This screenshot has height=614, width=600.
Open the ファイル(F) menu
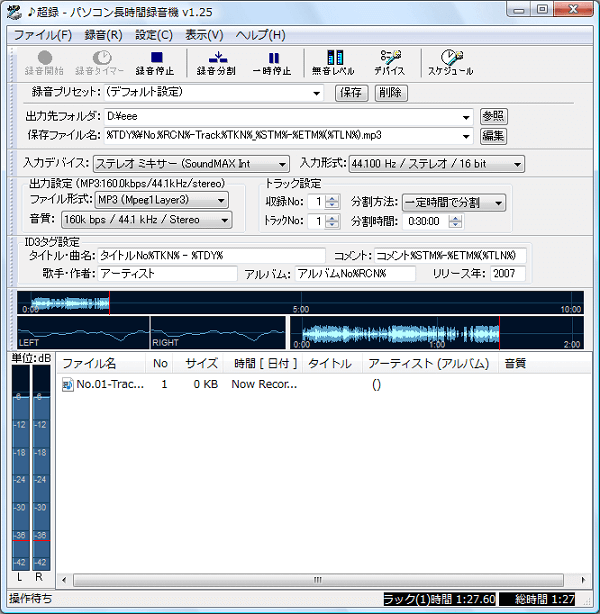(43, 35)
